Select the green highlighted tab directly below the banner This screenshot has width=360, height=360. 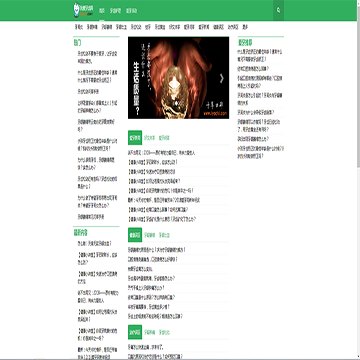[x=135, y=138]
